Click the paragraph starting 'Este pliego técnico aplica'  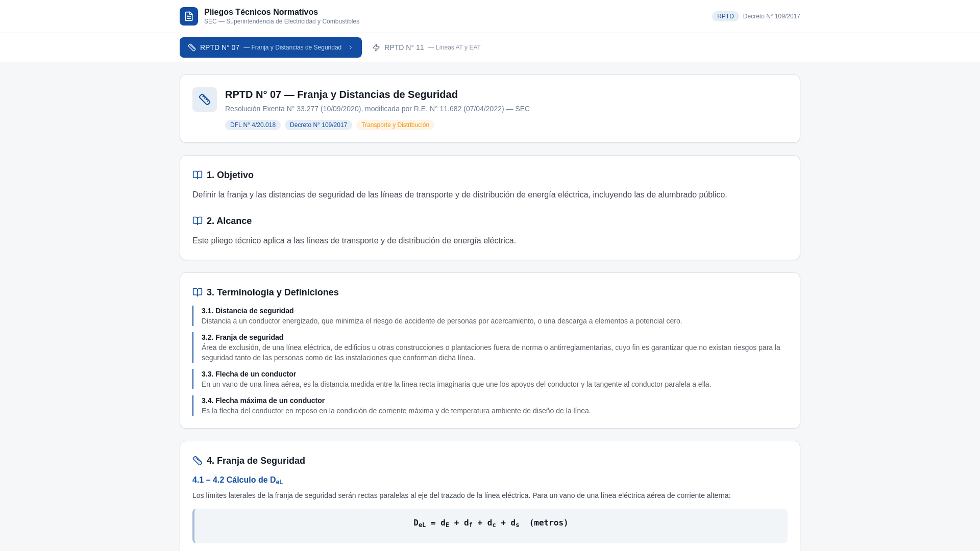tap(354, 241)
